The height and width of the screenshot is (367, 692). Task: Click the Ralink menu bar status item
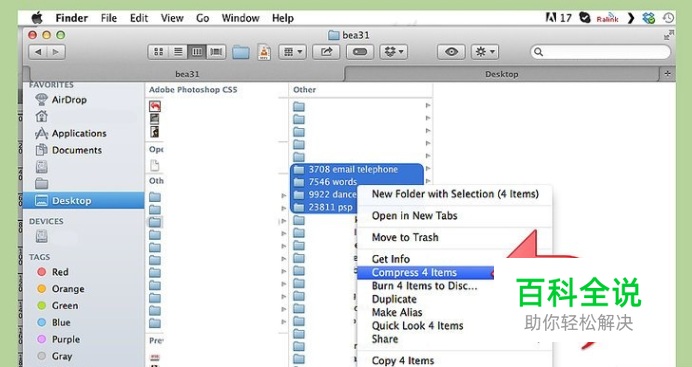click(607, 19)
